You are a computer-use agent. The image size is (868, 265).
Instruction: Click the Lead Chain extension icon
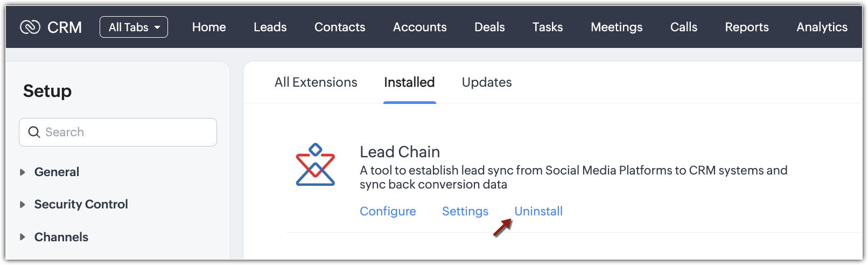coord(316,165)
